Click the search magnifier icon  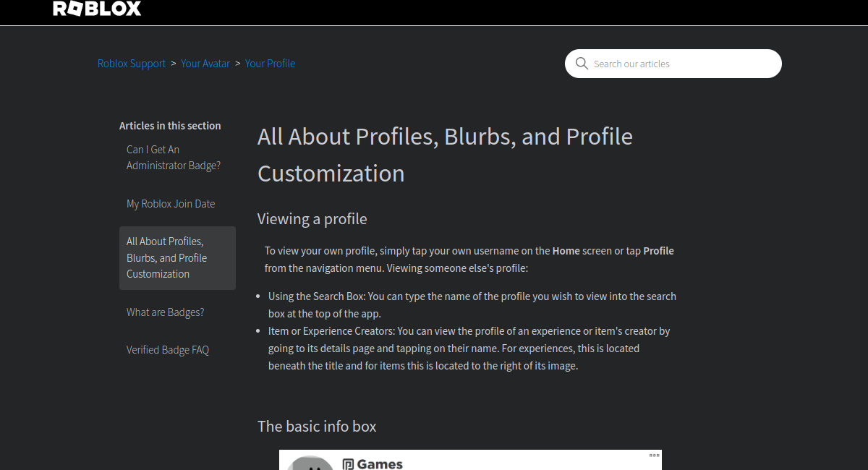click(582, 64)
